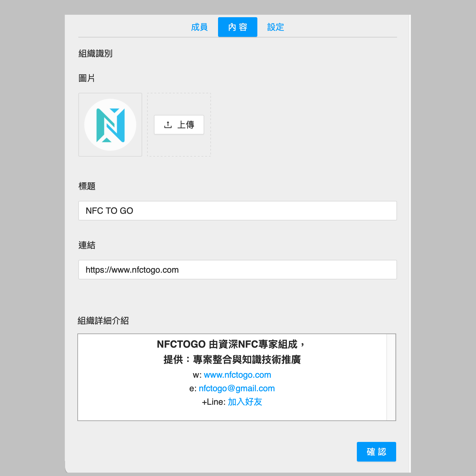Viewport: 476px width, 476px height.
Task: Click the 確認 confirm button
Action: pos(377,452)
